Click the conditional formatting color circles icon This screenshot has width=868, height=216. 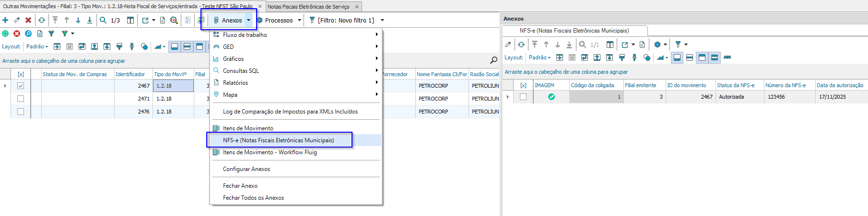pos(144,46)
